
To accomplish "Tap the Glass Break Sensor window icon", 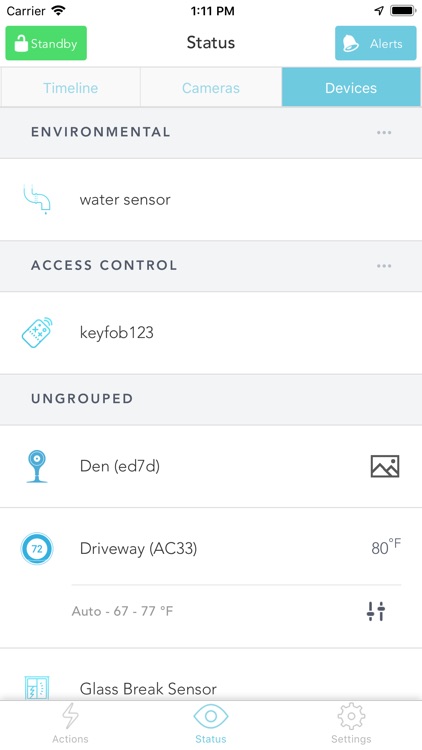I will click(x=37, y=688).
